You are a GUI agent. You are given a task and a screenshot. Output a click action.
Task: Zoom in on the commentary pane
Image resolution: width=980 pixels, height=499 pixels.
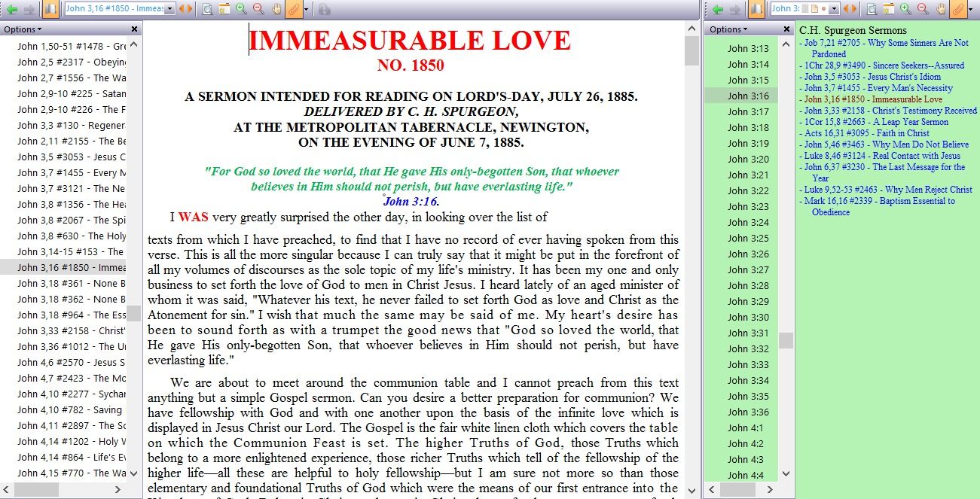(905, 9)
